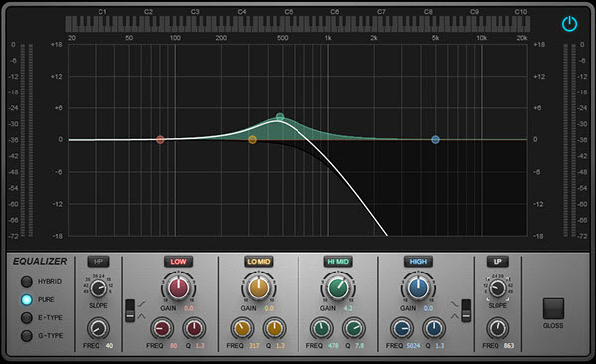
Task: Click the HP SLOPE knob
Action: tap(99, 289)
